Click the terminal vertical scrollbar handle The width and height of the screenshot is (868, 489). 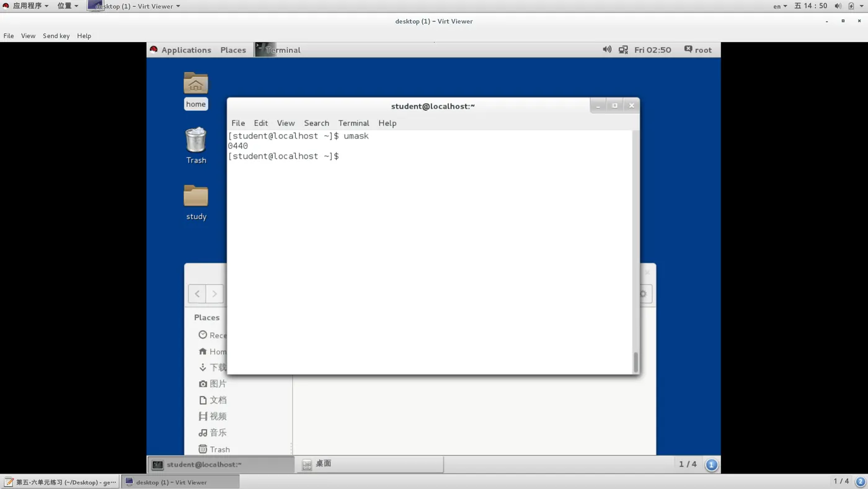(x=635, y=362)
